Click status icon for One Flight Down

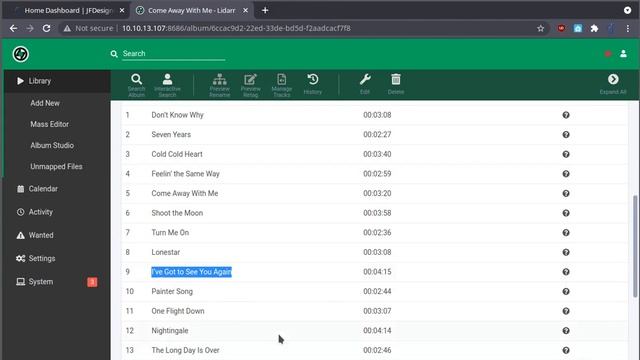pos(566,311)
